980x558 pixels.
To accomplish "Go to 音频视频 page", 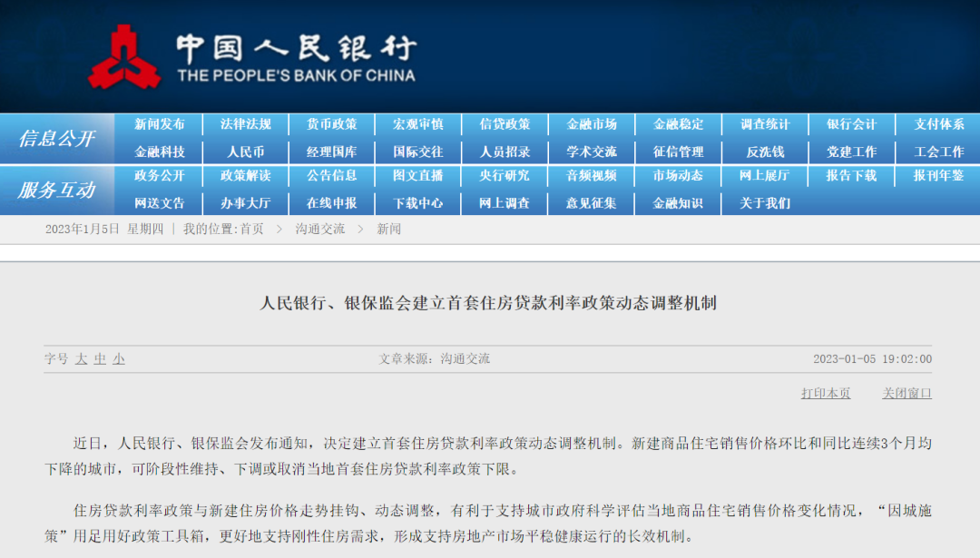I will [x=592, y=176].
